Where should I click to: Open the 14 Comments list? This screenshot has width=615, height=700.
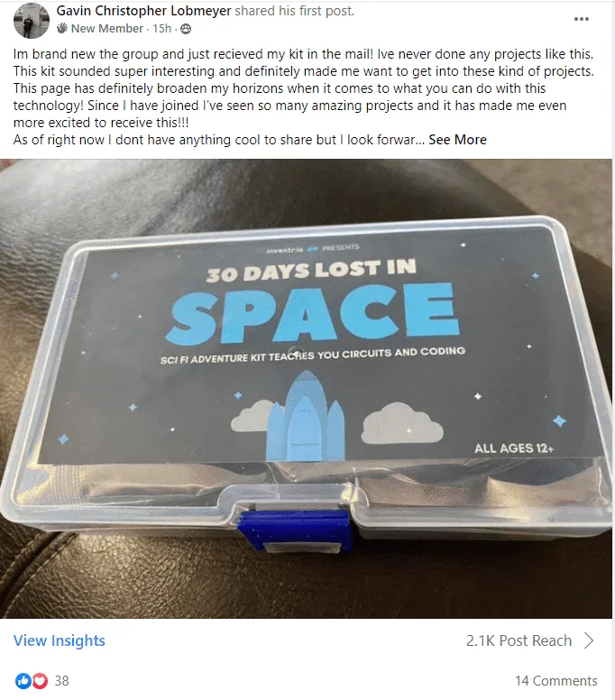pos(556,680)
